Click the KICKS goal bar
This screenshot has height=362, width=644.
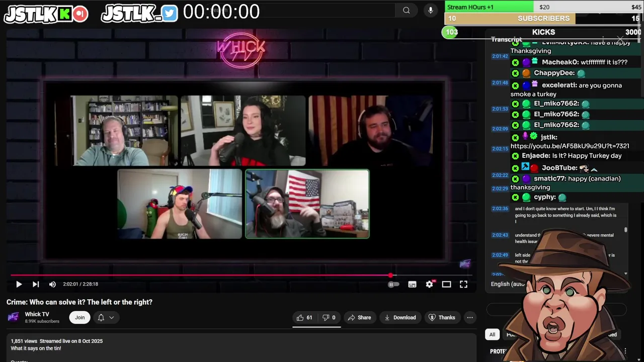542,32
